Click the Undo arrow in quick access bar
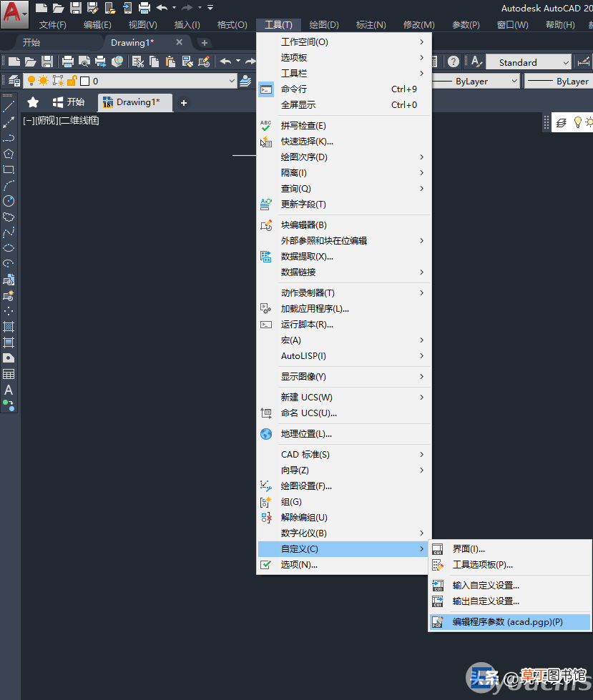The image size is (593, 700). [162, 8]
